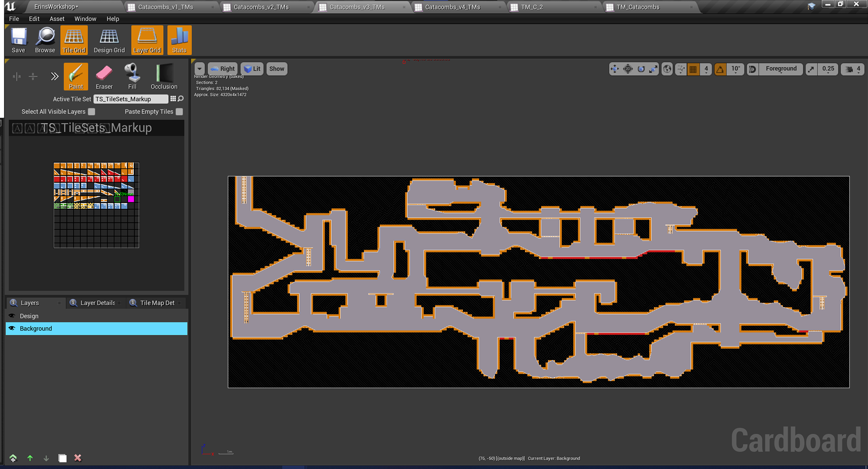This screenshot has height=469, width=868.
Task: Toggle scale snapping icon
Action: coord(811,69)
